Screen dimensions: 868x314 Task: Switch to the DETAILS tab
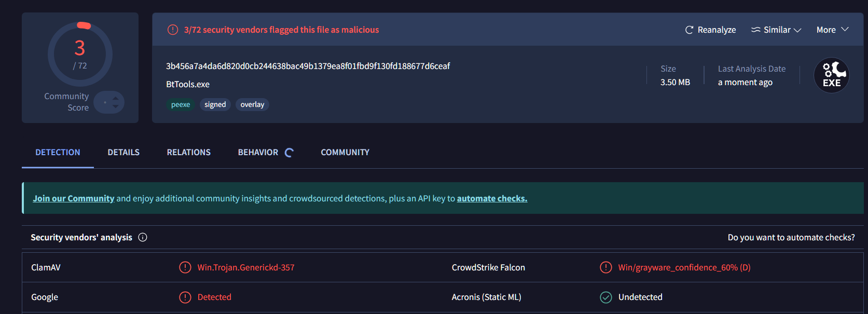point(123,153)
